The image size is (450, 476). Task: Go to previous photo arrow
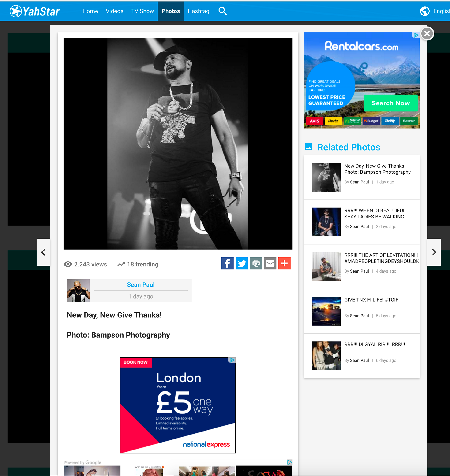(43, 252)
